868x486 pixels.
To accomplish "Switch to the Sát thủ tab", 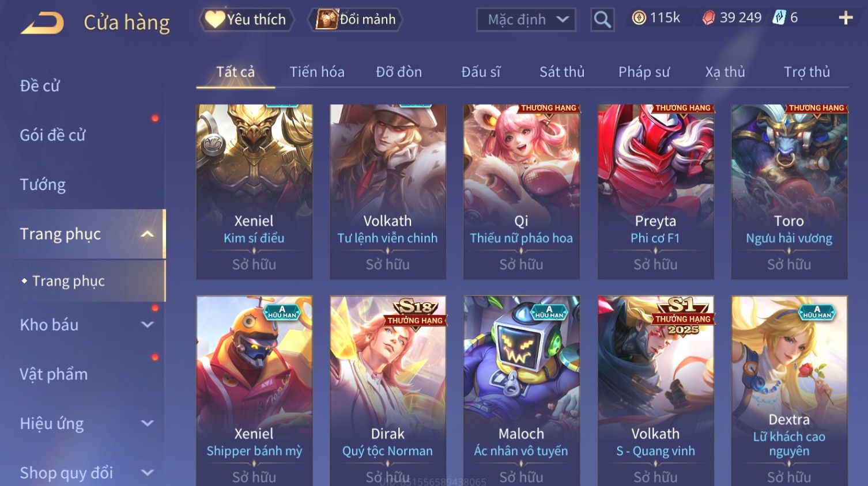I will (x=562, y=72).
